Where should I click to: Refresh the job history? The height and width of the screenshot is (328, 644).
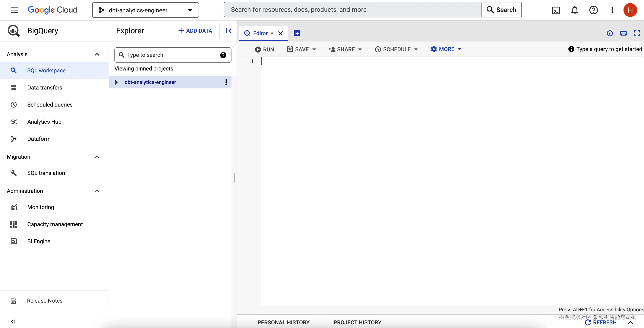point(601,322)
